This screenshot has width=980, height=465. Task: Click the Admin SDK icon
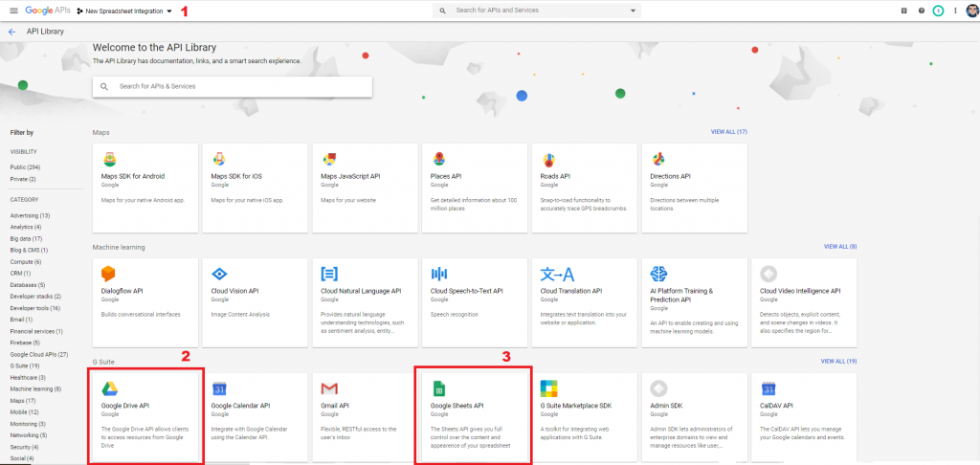[658, 388]
